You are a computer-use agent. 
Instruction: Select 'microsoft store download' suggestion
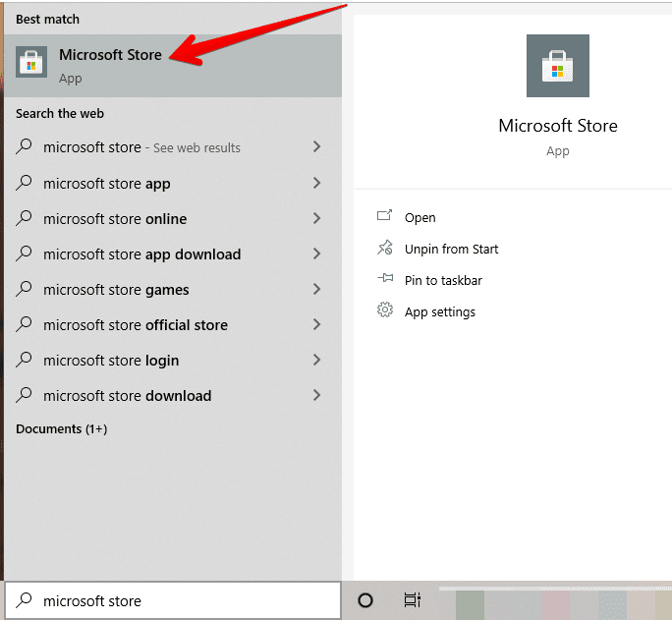pyautogui.click(x=173, y=395)
